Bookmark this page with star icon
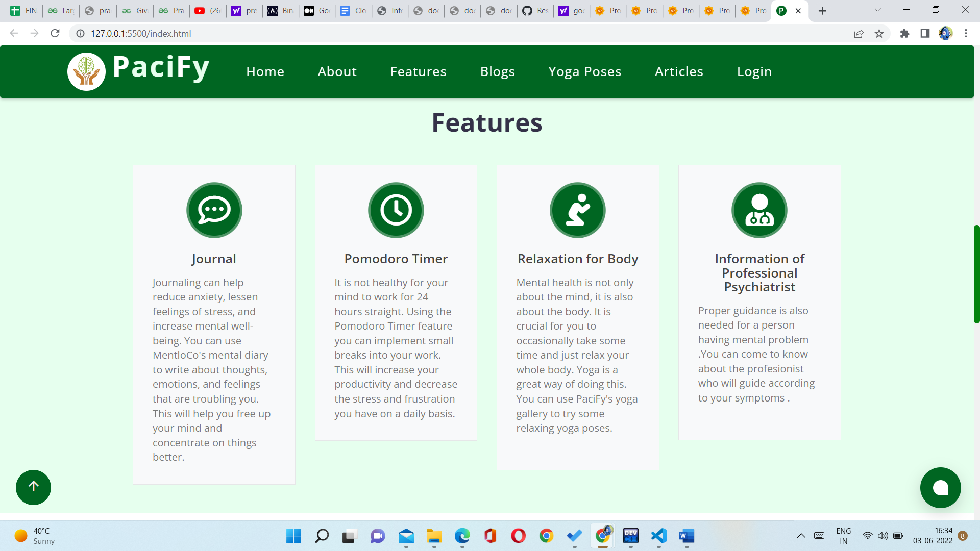 pyautogui.click(x=879, y=34)
